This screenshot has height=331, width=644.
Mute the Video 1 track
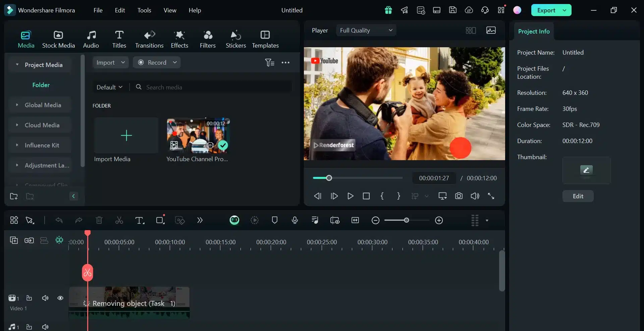pos(45,298)
